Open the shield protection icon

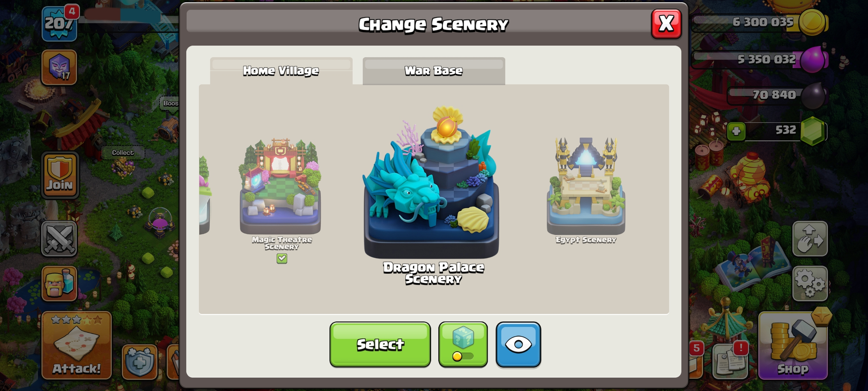(140, 362)
